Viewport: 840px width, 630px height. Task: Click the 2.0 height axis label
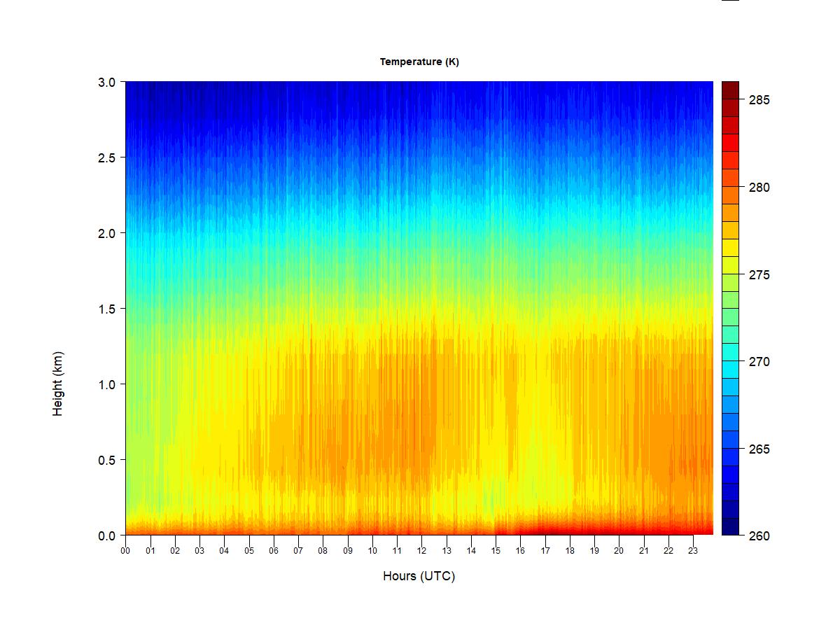(x=106, y=233)
